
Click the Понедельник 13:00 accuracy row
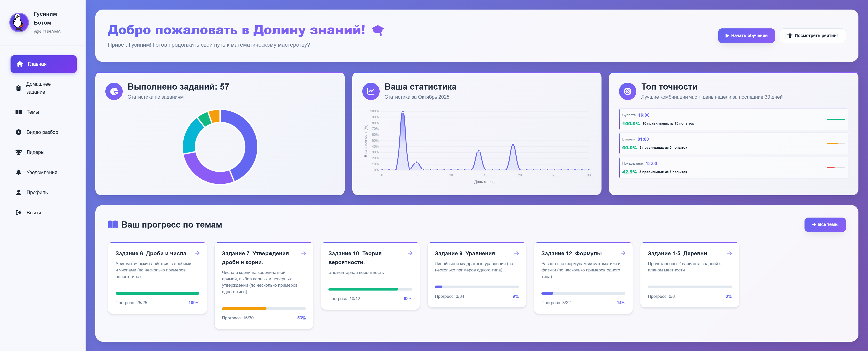[x=733, y=168]
